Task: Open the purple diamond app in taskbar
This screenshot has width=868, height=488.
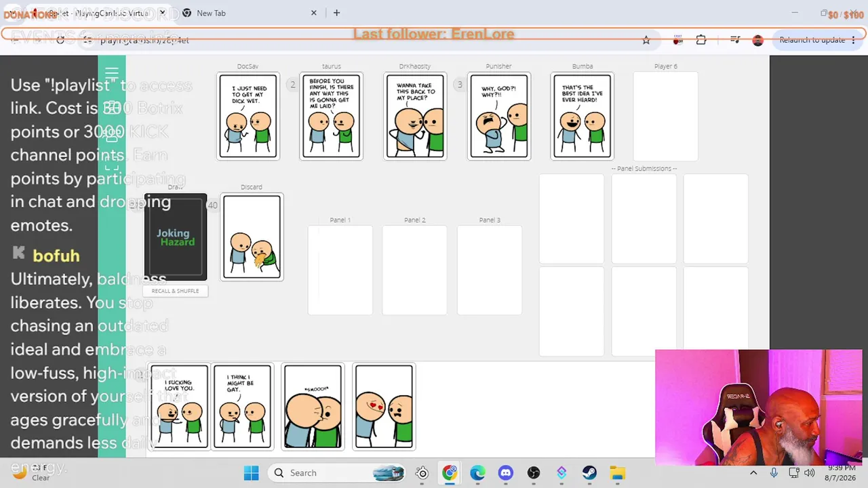Action: pos(561,473)
